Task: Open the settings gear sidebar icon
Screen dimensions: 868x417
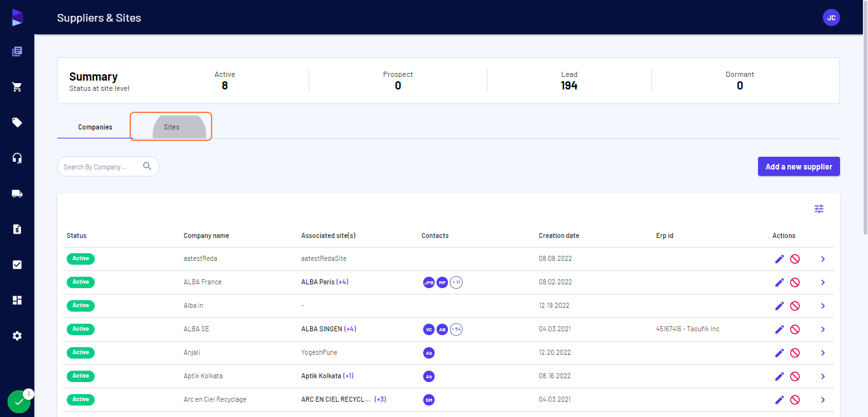Action: 17,336
